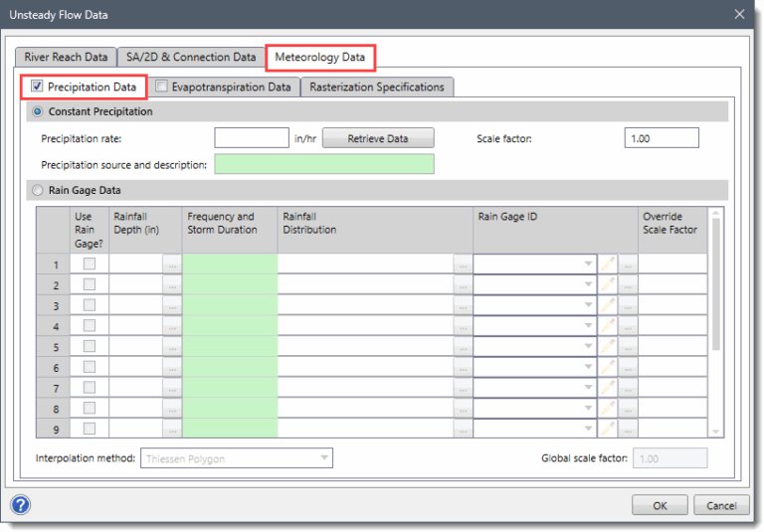Click the Precipitation rate input field
The image size is (764, 532).
tap(251, 138)
